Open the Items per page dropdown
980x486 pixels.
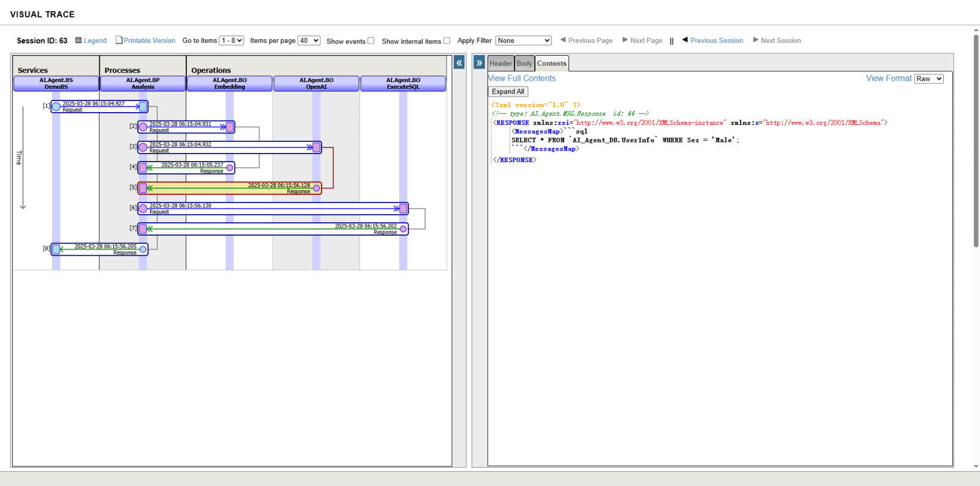309,41
